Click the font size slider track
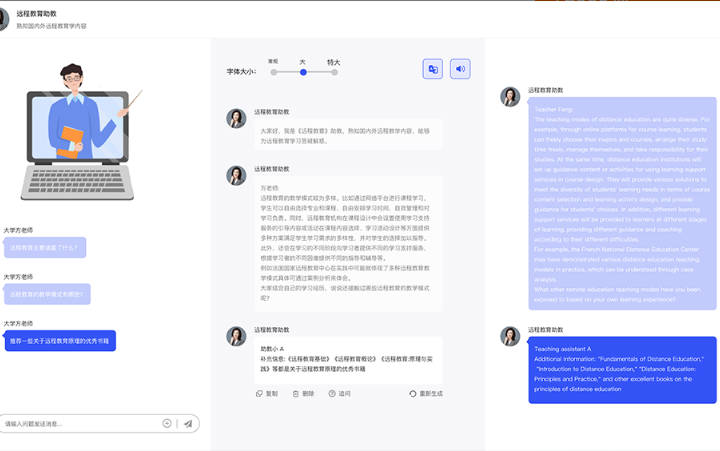The height and width of the screenshot is (451, 720). [x=318, y=71]
